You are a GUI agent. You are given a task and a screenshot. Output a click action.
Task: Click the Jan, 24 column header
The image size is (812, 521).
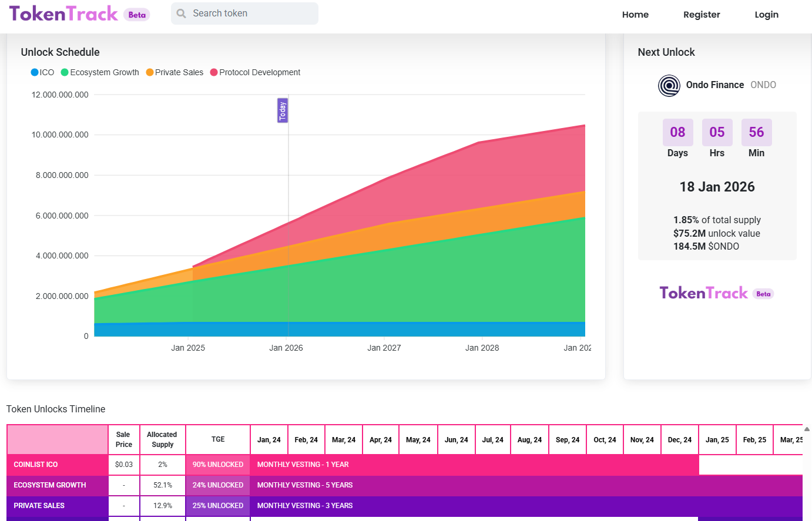click(x=269, y=439)
